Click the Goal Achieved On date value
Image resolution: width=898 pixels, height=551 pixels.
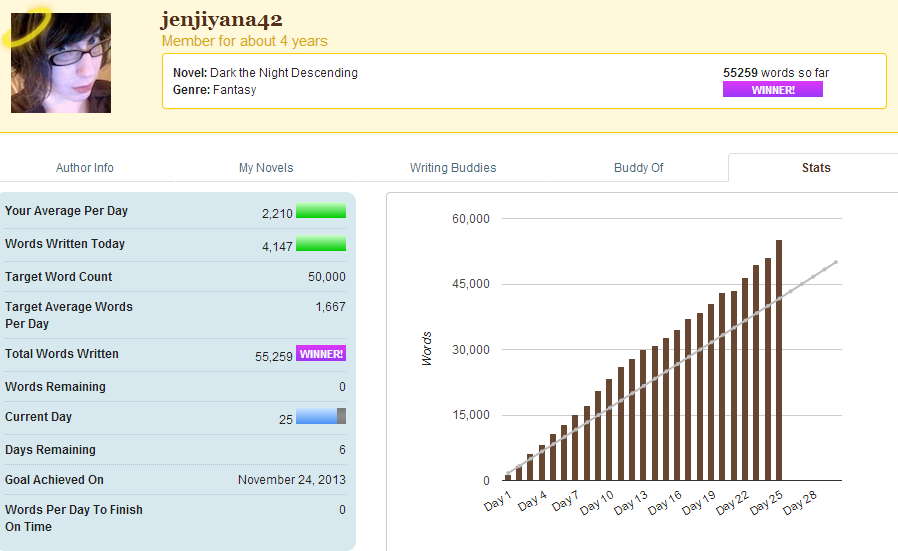click(x=292, y=480)
